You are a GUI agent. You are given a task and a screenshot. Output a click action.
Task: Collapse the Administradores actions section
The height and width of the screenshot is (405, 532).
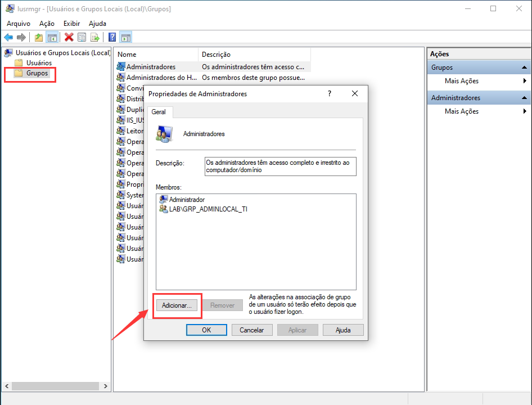[524, 97]
